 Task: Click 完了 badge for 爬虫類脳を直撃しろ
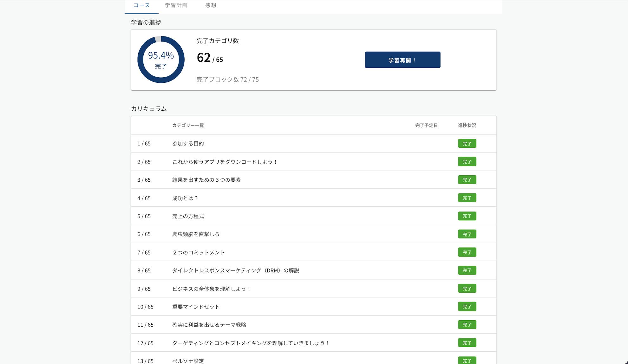(467, 234)
